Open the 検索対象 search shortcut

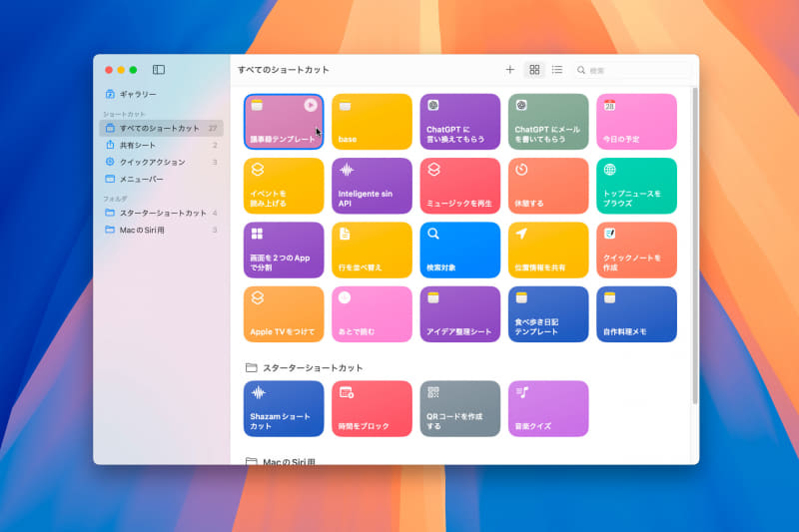(459, 250)
